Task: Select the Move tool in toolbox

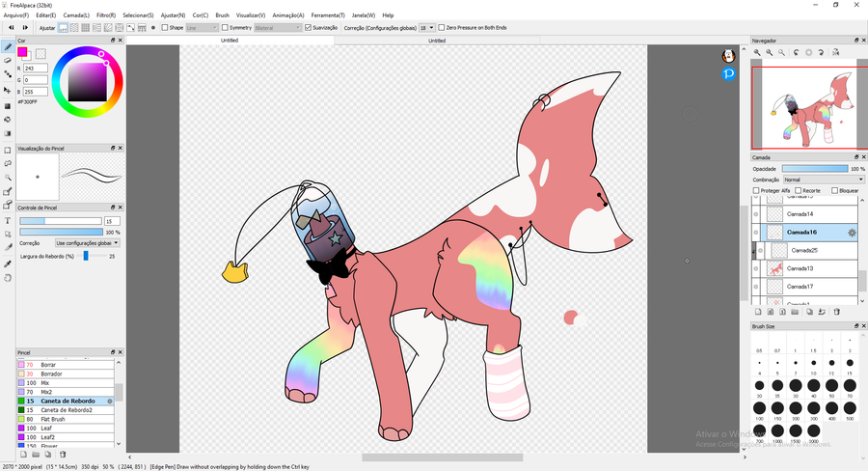Action: [8, 90]
